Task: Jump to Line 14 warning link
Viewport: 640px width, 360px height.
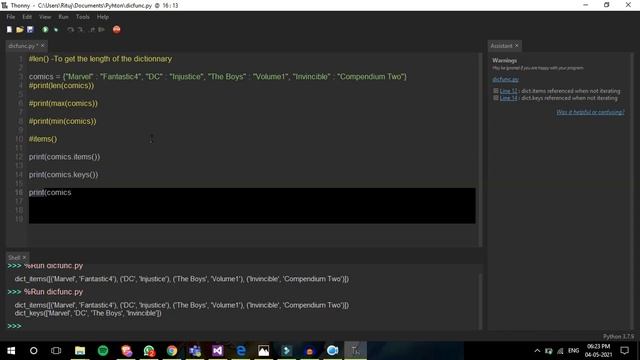Action: coord(508,98)
